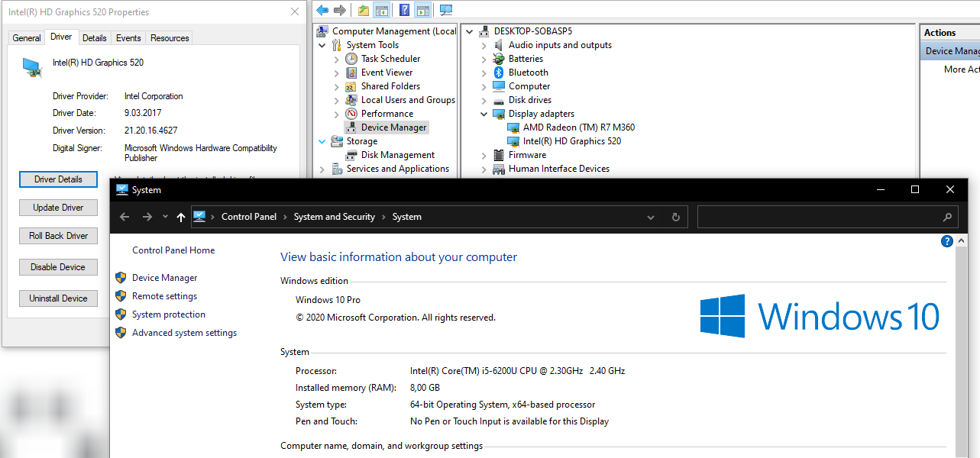
Task: Collapse the Display adapters node
Action: coord(484,114)
